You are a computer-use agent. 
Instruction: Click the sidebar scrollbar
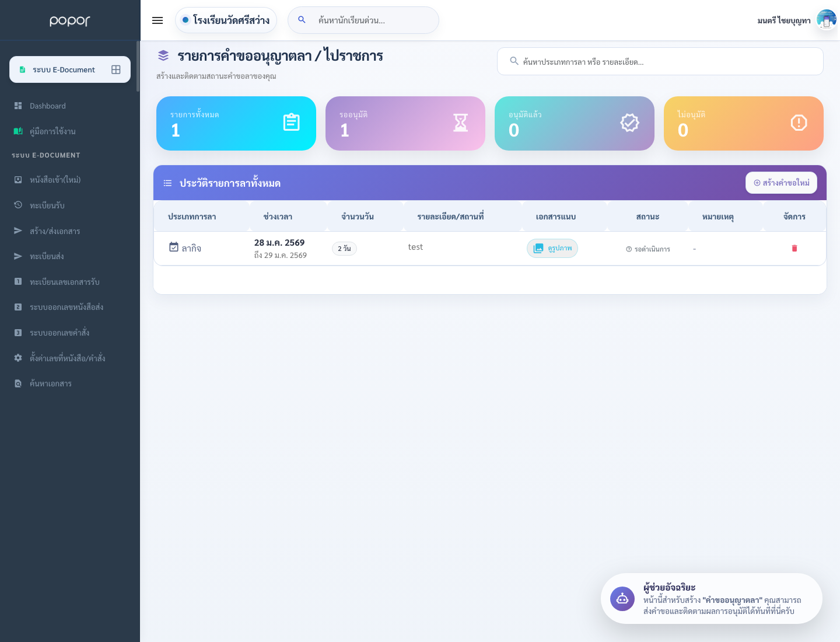(138, 66)
